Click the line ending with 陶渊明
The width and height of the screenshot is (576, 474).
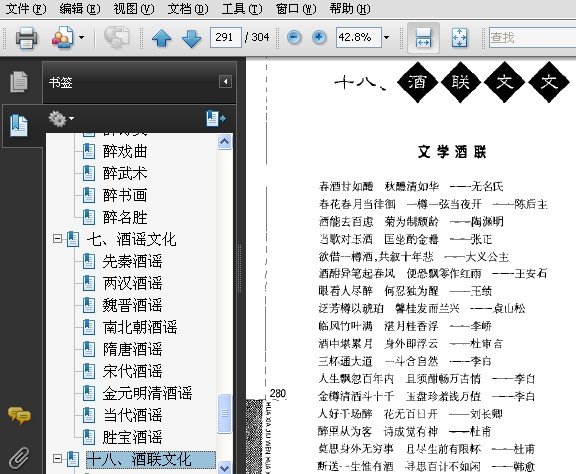[x=411, y=222]
